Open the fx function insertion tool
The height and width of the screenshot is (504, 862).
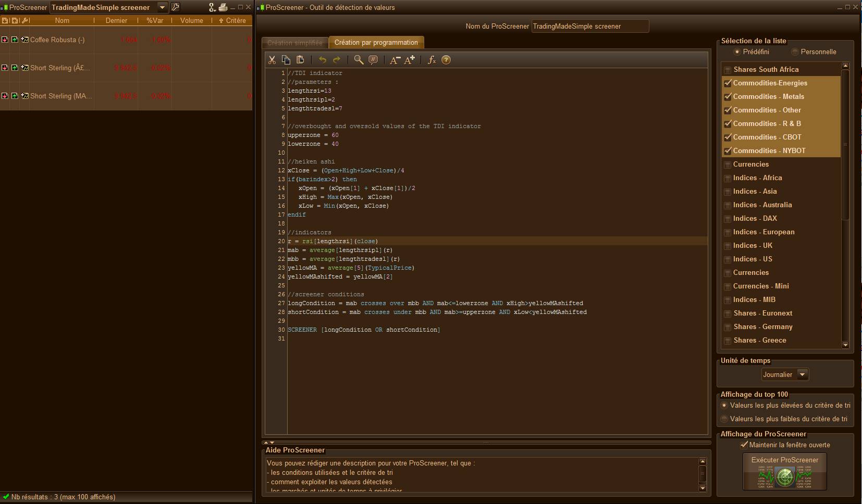[x=432, y=60]
